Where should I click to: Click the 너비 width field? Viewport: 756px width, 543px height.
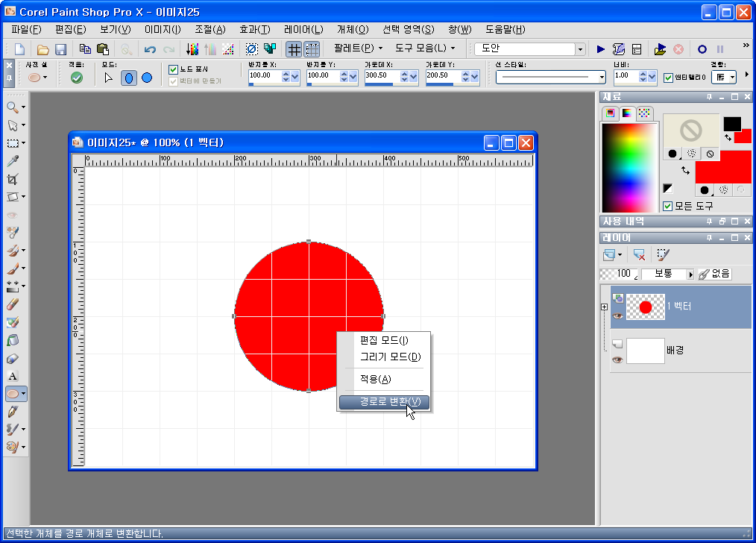[626, 76]
